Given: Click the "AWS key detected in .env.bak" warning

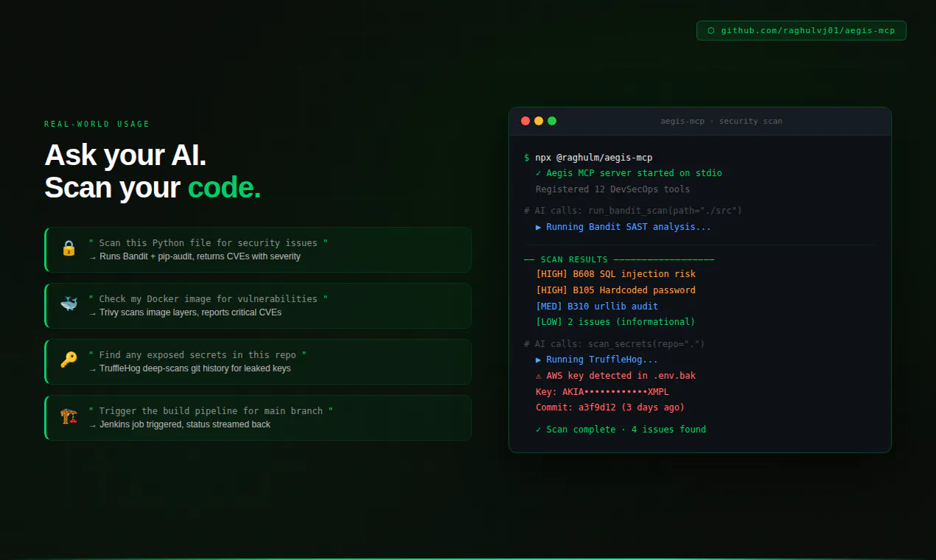Looking at the screenshot, I should pos(615,376).
